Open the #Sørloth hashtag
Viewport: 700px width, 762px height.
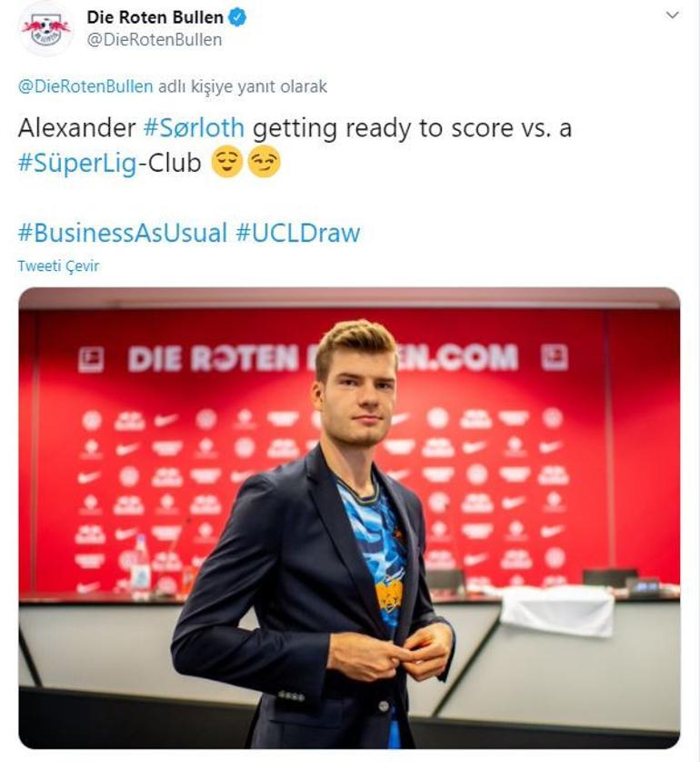click(x=194, y=127)
